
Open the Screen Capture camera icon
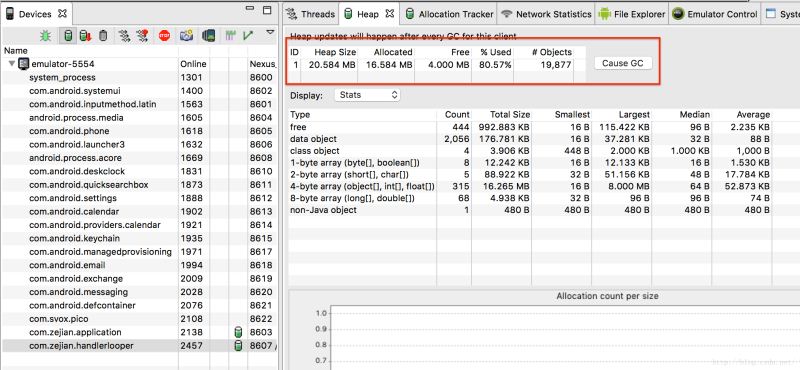coord(187,36)
